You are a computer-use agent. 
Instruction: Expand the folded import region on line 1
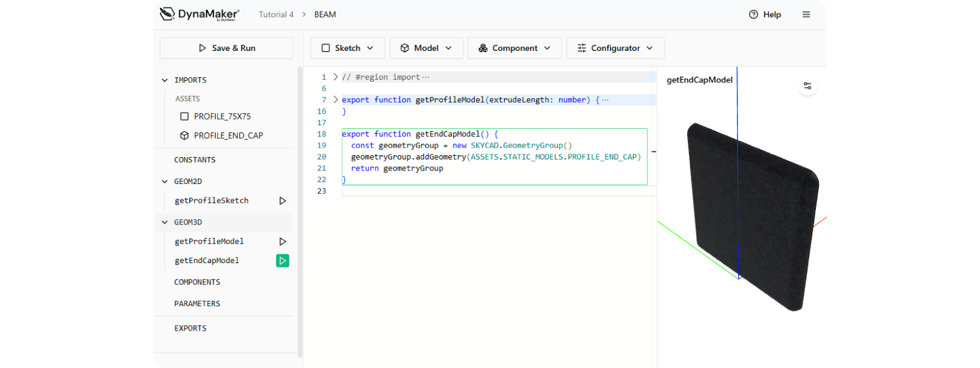pyautogui.click(x=335, y=77)
